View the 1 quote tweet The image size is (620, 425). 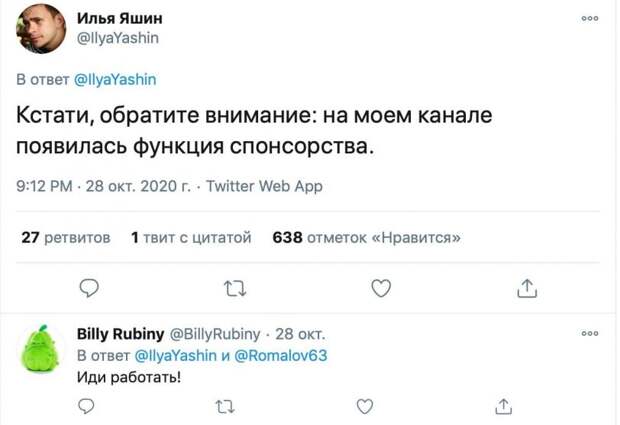point(190,239)
